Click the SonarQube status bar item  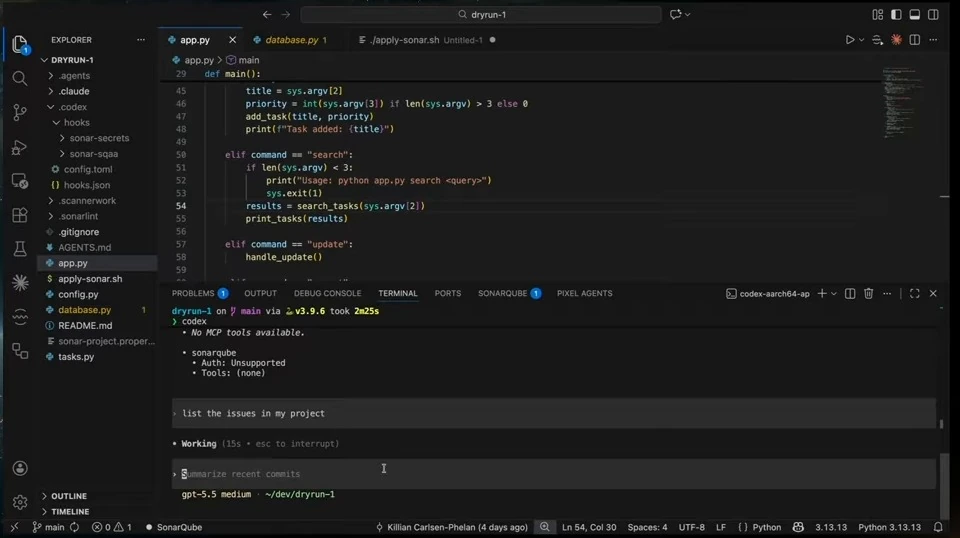click(174, 527)
